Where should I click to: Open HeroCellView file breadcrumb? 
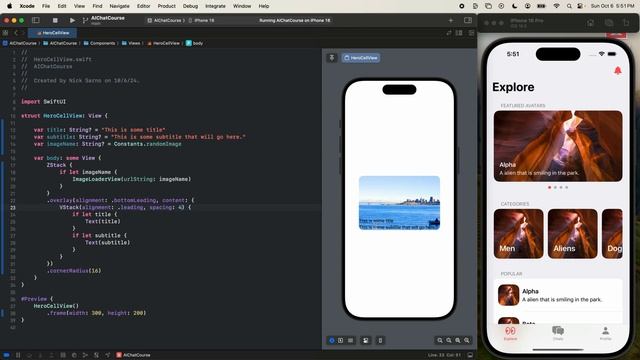point(163,43)
